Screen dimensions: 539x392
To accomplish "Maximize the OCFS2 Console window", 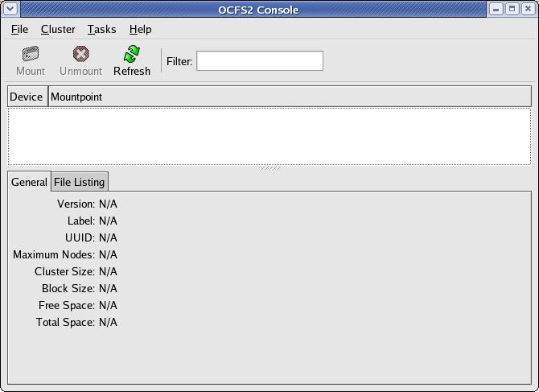I will tap(512, 10).
